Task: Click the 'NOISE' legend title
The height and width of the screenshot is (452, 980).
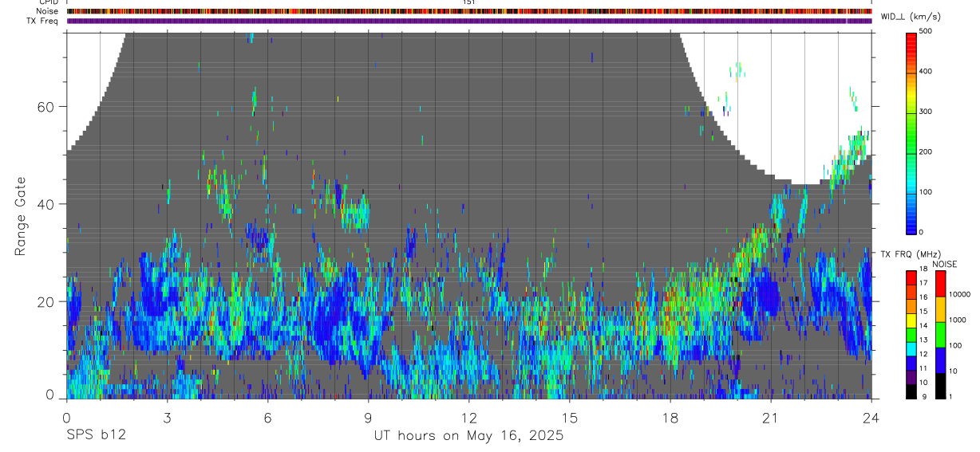Action: pyautogui.click(x=944, y=264)
